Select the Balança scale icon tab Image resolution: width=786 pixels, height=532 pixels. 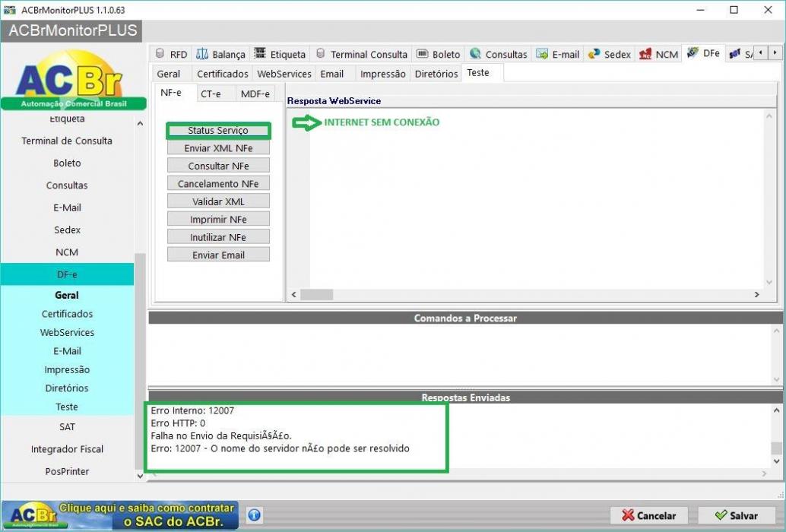coord(221,54)
